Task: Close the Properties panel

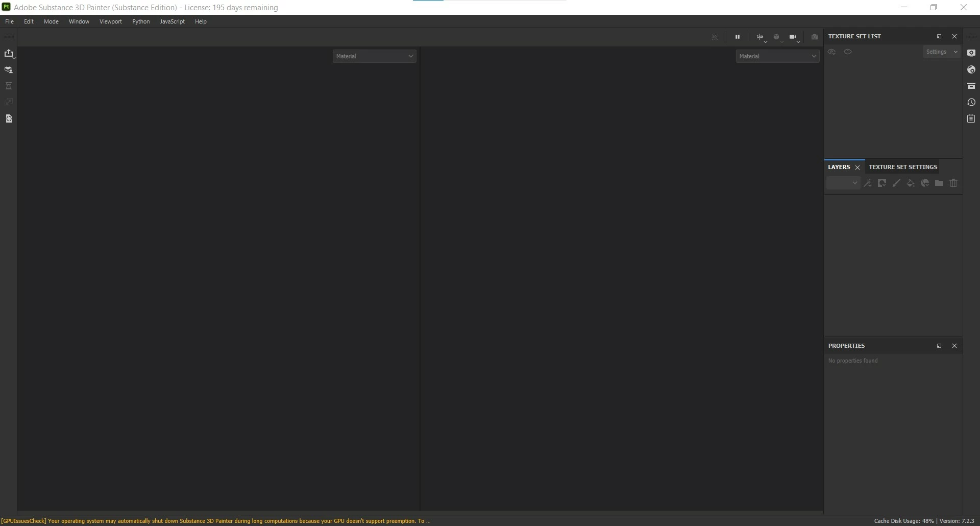Action: (x=954, y=346)
